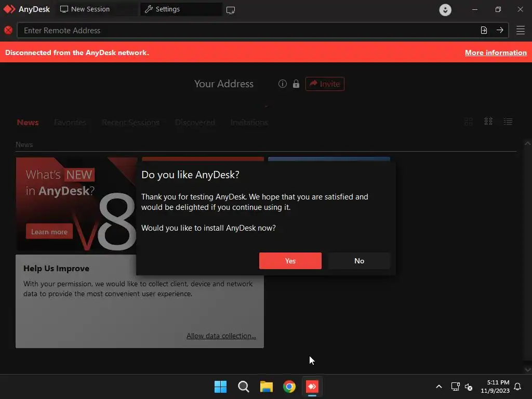
Task: Switch to large tiles view icon
Action: pos(469,122)
